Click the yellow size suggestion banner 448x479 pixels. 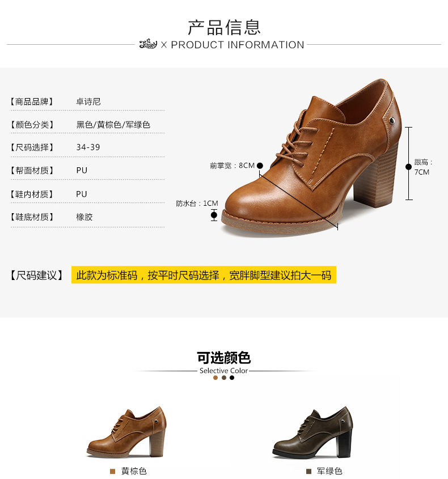tap(204, 275)
